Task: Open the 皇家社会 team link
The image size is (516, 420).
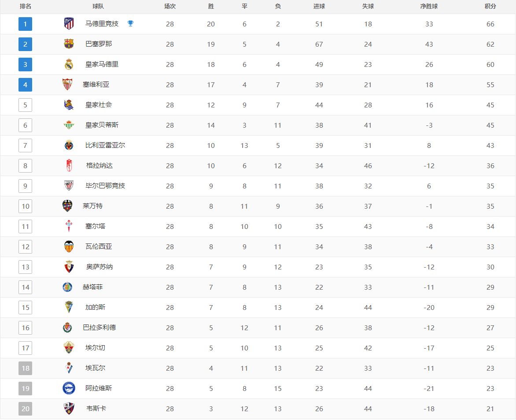Action: tap(99, 105)
